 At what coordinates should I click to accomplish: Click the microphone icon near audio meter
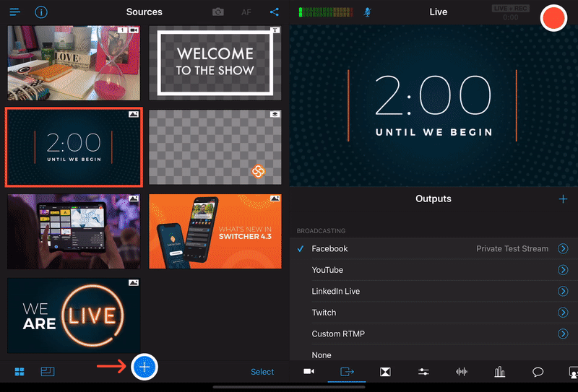tap(367, 12)
